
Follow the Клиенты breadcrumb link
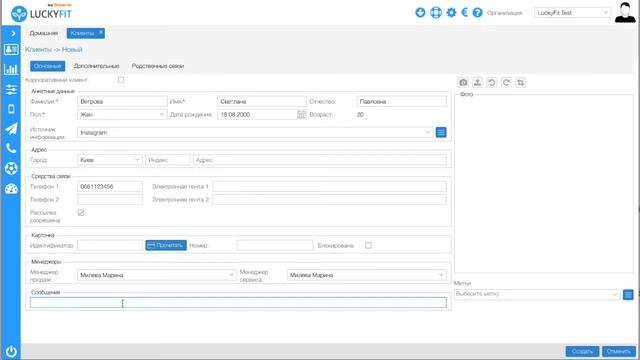[x=38, y=49]
